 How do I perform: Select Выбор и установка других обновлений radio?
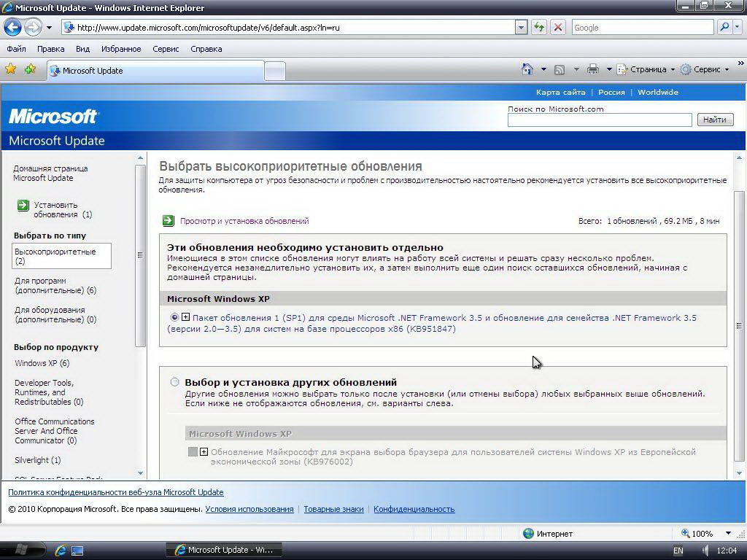click(175, 382)
